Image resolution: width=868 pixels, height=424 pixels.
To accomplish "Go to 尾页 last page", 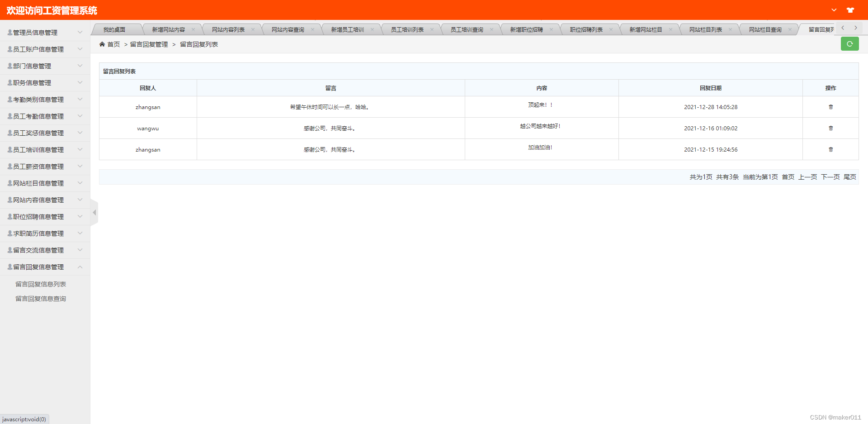I will click(x=849, y=177).
